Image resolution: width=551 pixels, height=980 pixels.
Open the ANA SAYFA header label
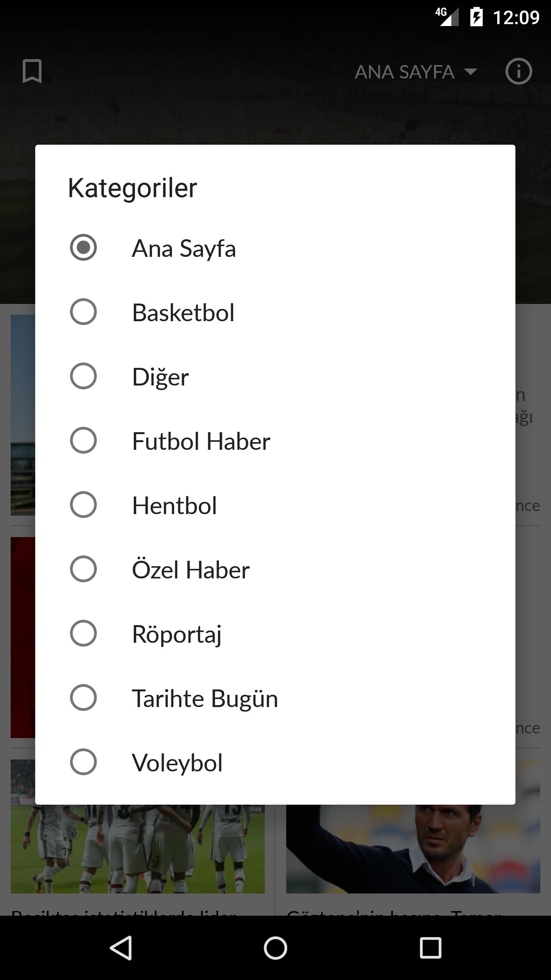(x=404, y=72)
